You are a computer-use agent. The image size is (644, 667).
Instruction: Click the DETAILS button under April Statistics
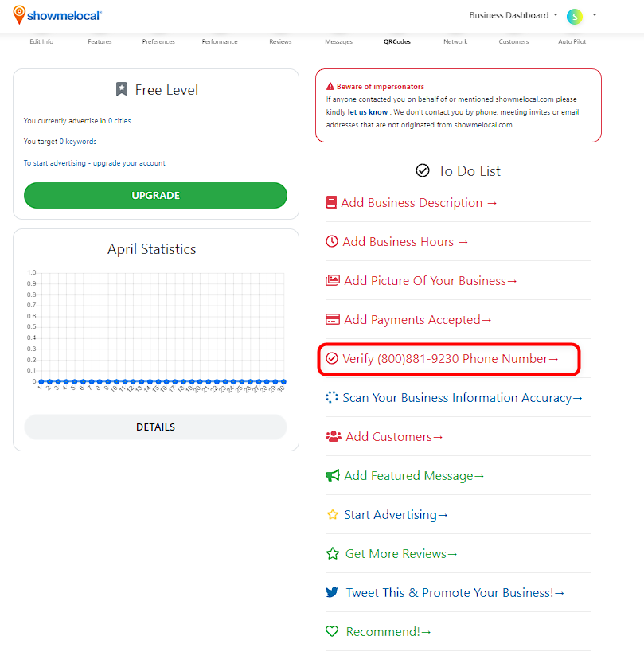(x=156, y=427)
